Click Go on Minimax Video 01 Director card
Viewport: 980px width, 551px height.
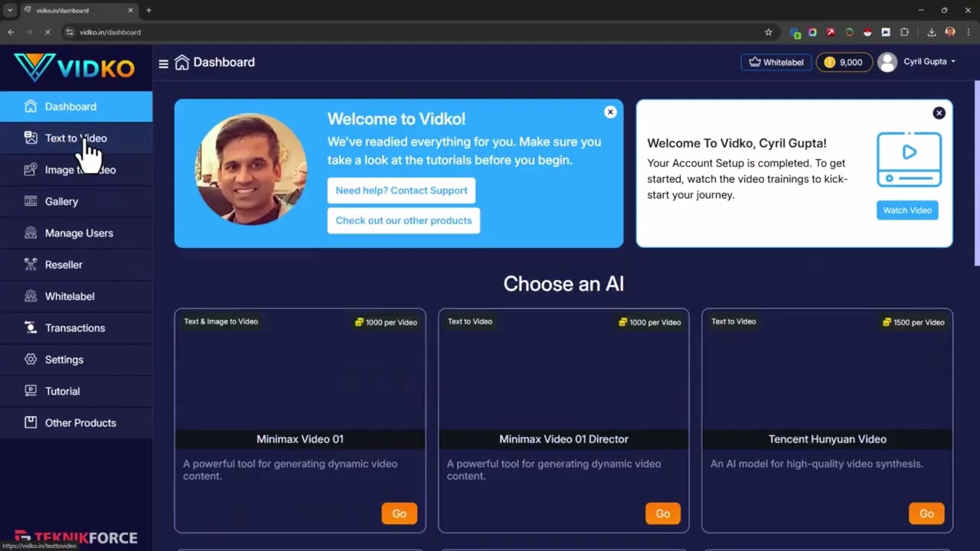pos(663,514)
